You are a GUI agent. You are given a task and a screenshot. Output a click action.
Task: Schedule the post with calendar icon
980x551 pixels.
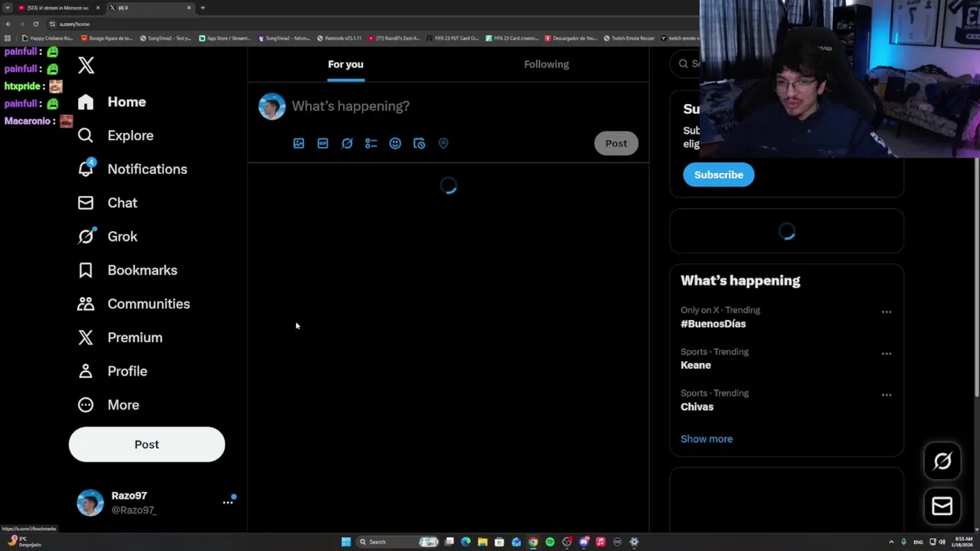point(419,143)
